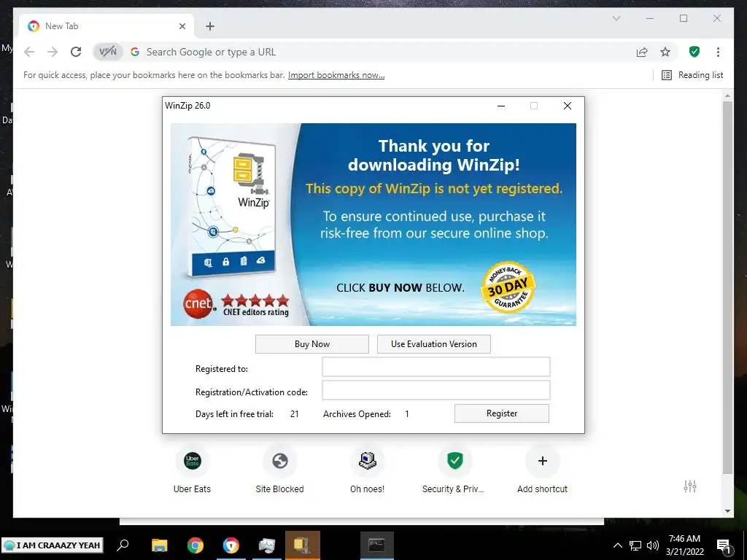The image size is (747, 560).
Task: Click the page vertical scrollbar
Action: tap(727, 287)
